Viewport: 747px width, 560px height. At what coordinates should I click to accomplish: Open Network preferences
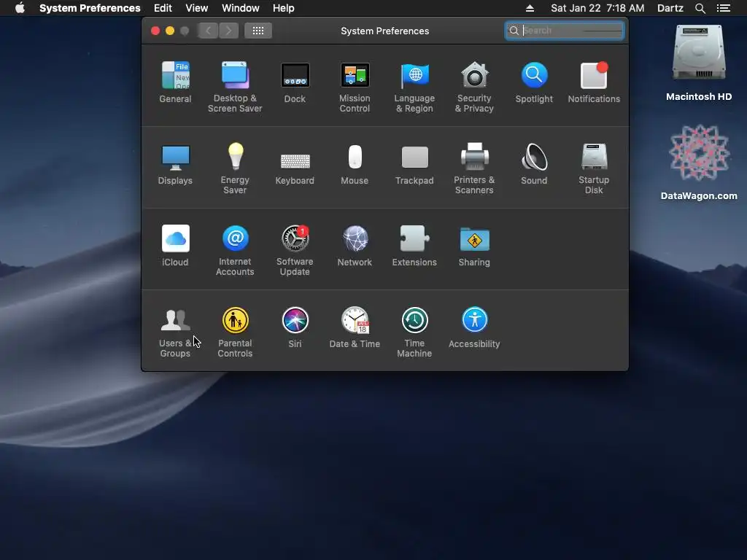pos(355,246)
